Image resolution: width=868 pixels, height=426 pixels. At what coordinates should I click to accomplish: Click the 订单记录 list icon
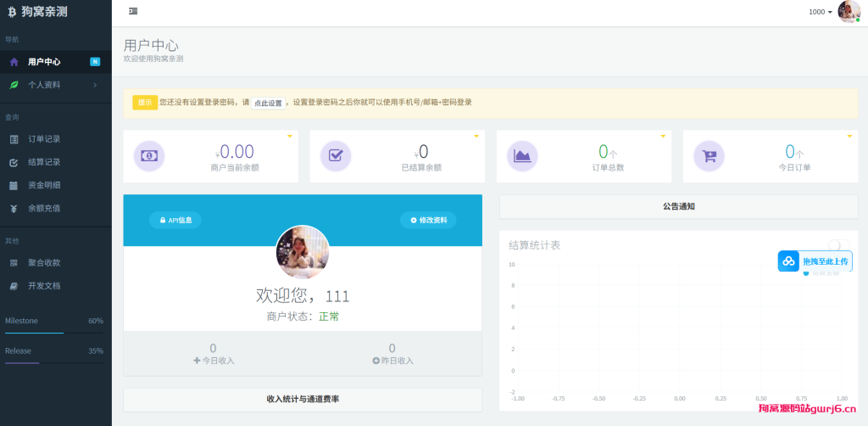click(14, 139)
